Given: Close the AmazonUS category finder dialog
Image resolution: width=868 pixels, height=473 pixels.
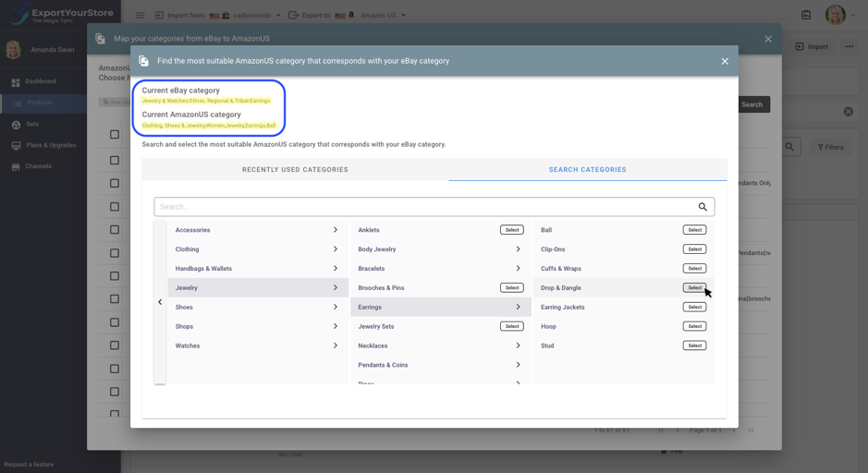Looking at the screenshot, I should 725,61.
